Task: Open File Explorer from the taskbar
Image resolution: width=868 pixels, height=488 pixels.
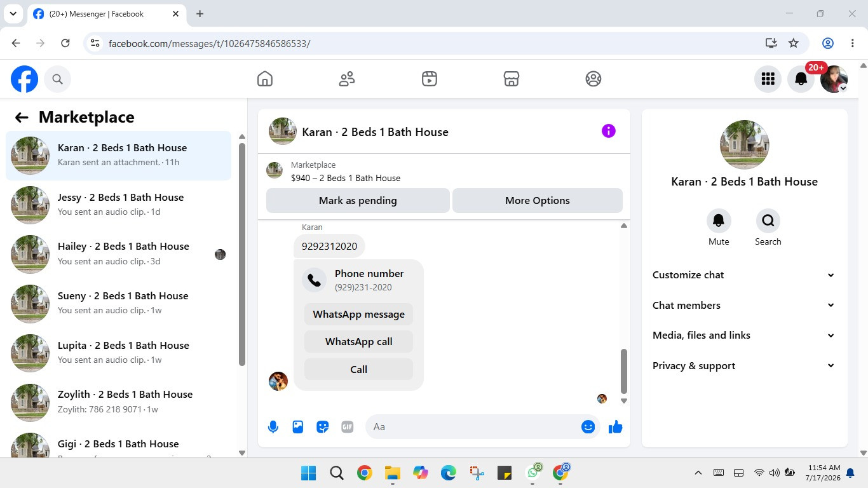Action: (x=392, y=473)
